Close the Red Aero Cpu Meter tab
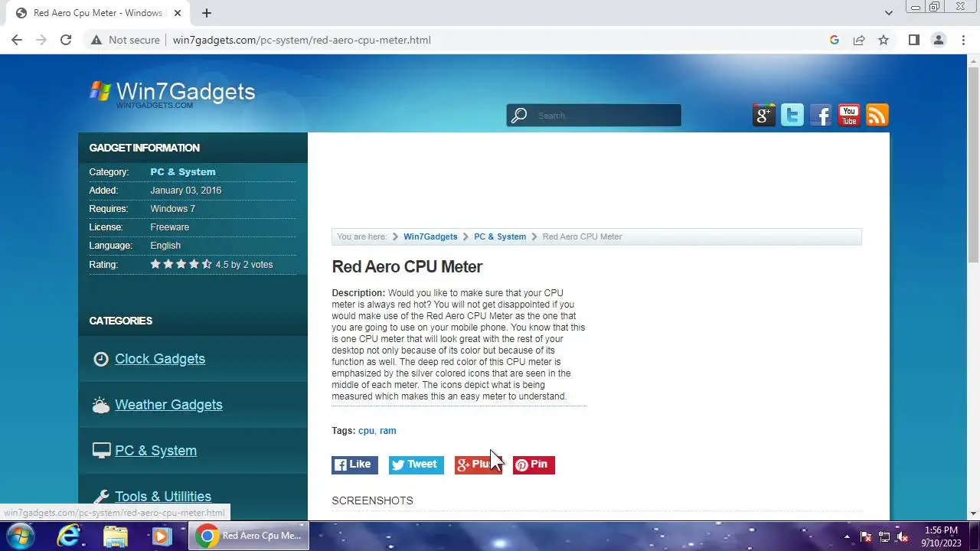This screenshot has width=980, height=551. 178,13
